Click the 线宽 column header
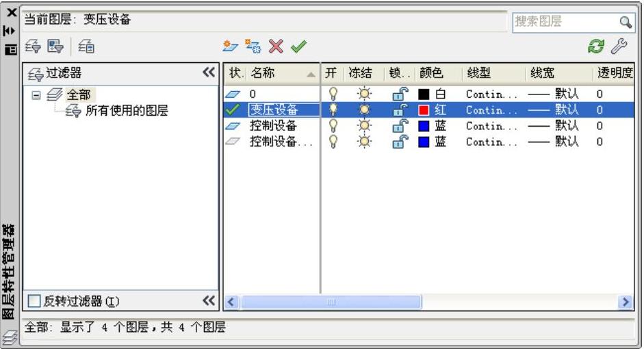 pos(558,73)
